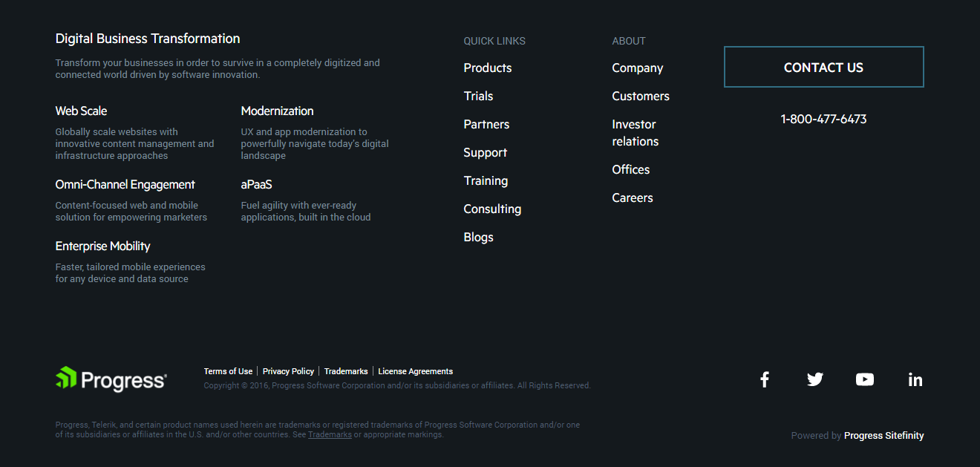Open the Facebook social icon
This screenshot has height=467, width=980.
click(764, 379)
